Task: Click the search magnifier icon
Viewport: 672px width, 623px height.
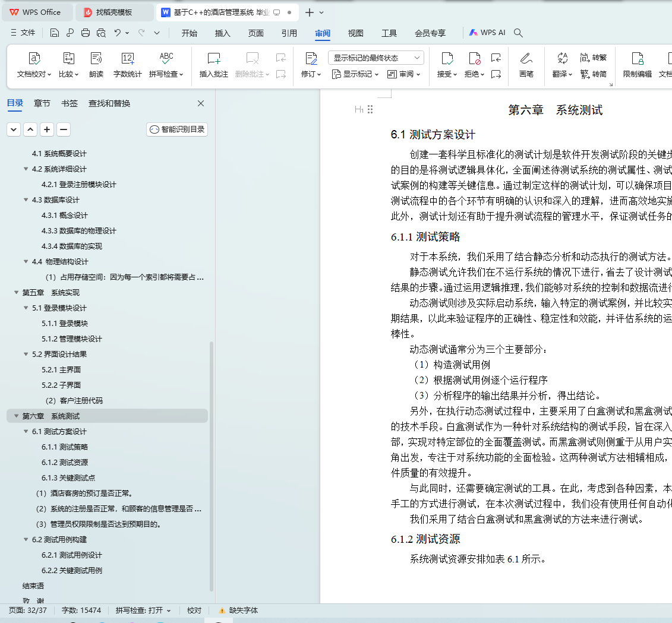Action: point(518,33)
